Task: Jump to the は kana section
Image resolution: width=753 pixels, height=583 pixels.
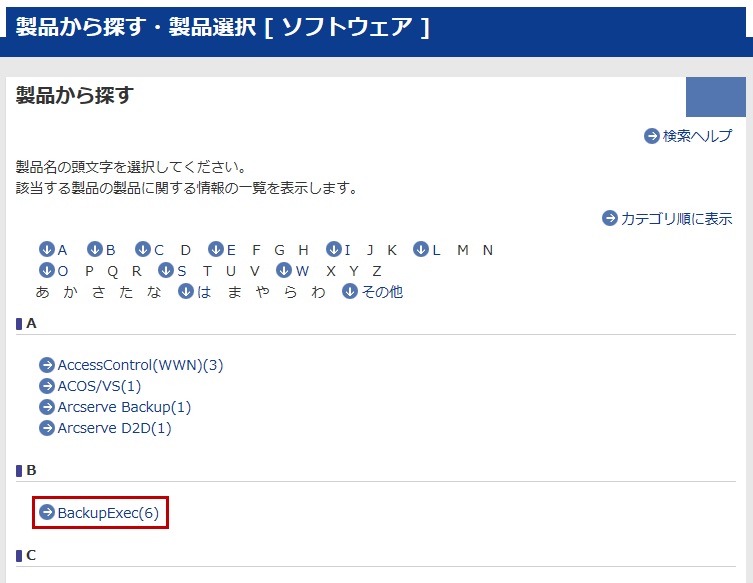Action: pos(204,292)
